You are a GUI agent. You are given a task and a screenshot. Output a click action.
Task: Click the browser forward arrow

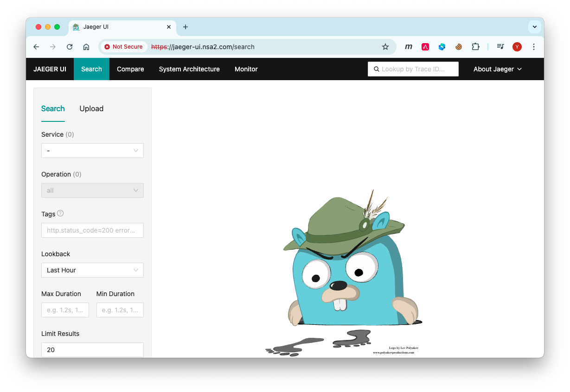point(53,47)
